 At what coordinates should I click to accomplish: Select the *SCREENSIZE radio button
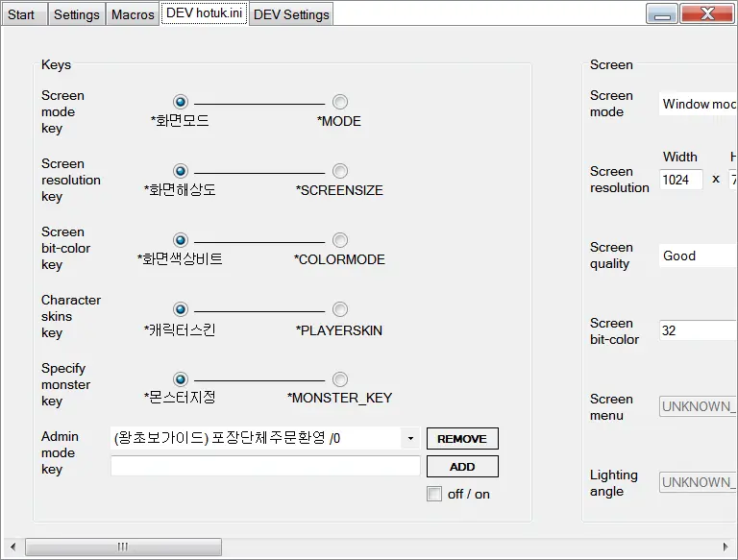coord(340,171)
